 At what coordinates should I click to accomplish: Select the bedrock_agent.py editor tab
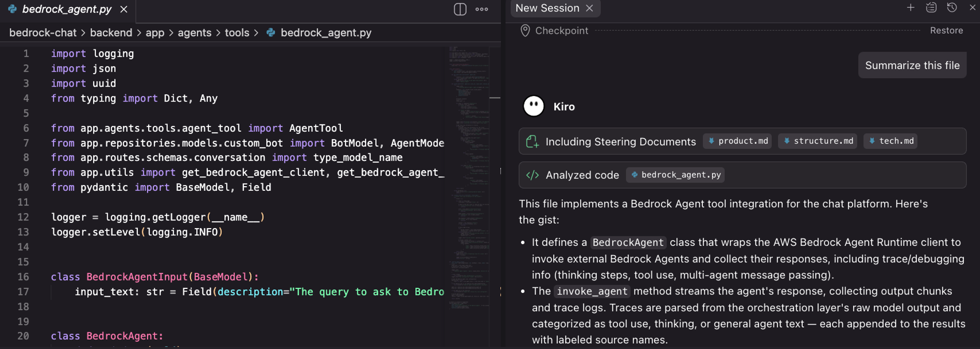[66, 9]
